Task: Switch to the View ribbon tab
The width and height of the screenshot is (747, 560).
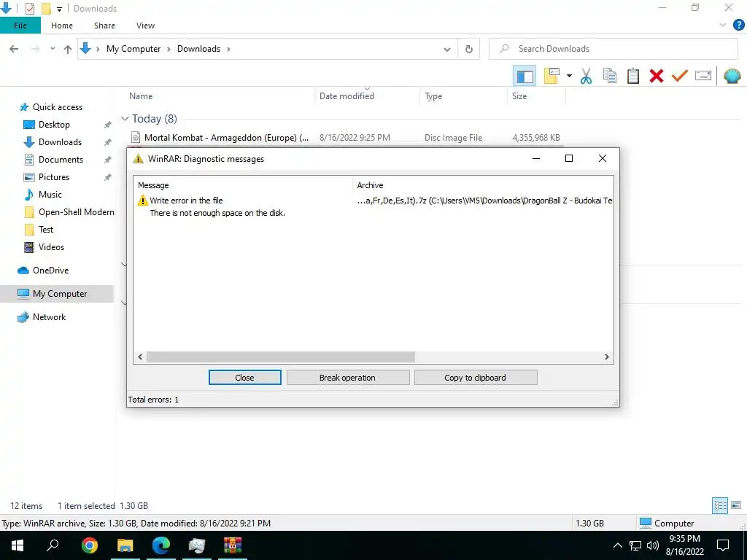Action: (145, 26)
